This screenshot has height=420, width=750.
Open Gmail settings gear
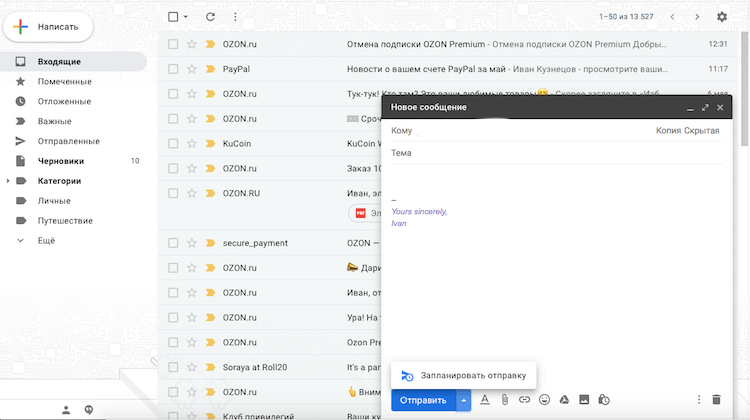click(x=722, y=17)
